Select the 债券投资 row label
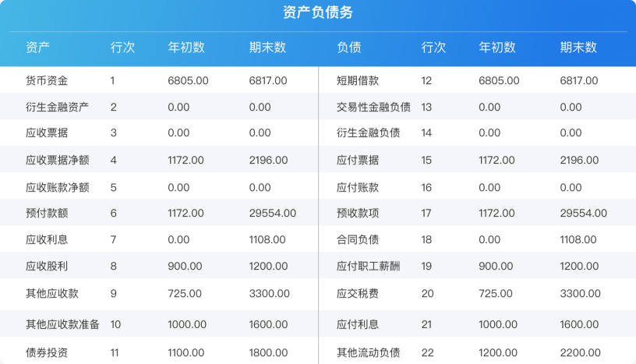The image size is (636, 364). pyautogui.click(x=47, y=352)
